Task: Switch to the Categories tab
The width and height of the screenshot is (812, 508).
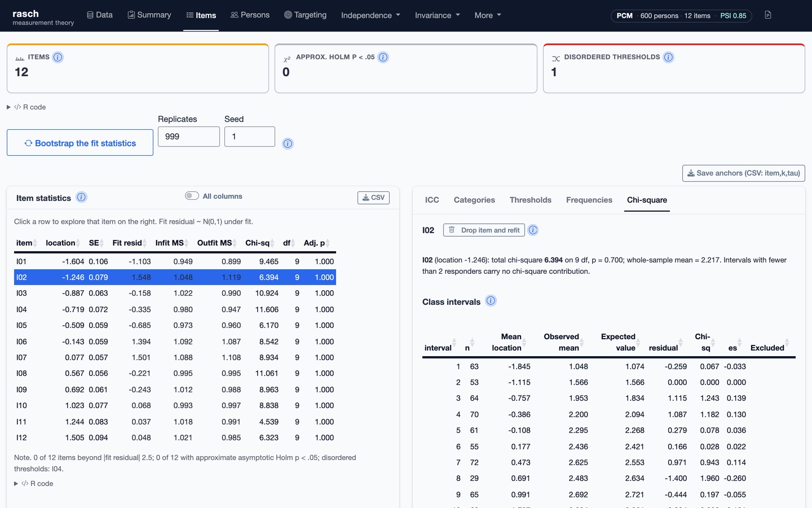Action: tap(474, 200)
